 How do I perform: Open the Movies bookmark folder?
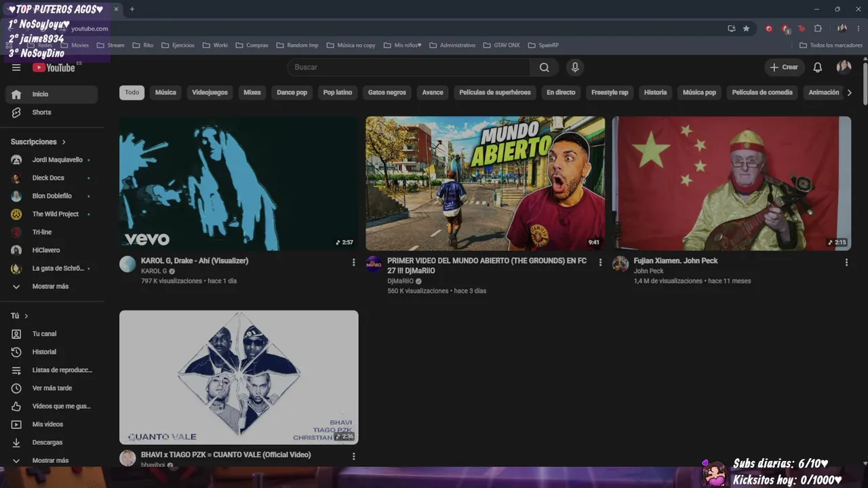75,45
